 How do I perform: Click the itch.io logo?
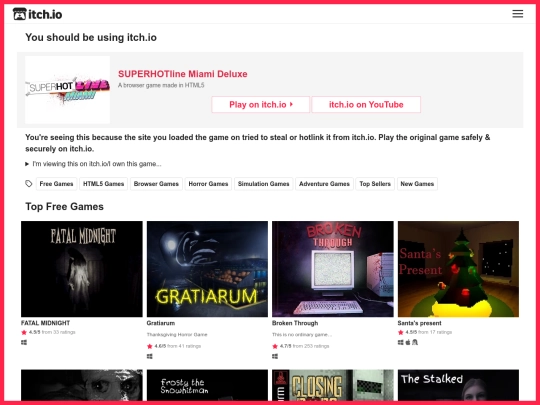click(x=38, y=14)
